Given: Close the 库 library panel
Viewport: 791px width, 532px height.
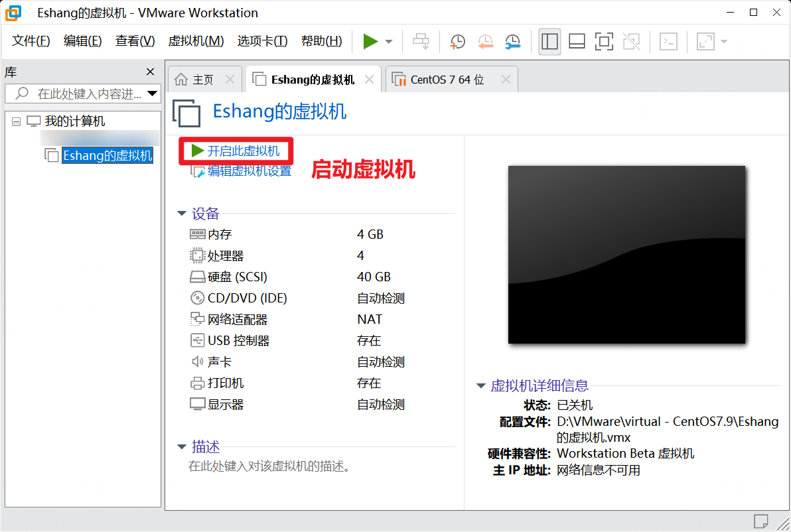Looking at the screenshot, I should click(x=151, y=72).
